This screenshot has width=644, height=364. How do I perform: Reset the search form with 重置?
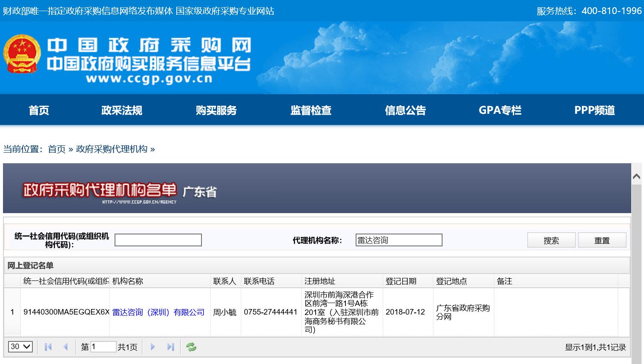tap(602, 240)
